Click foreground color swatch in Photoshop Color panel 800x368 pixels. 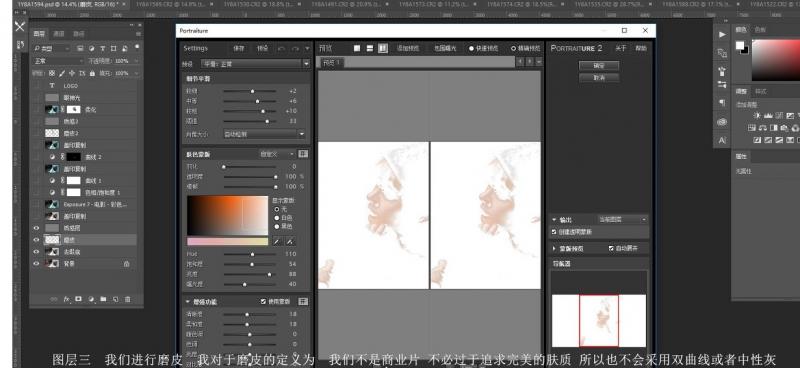coord(739,45)
